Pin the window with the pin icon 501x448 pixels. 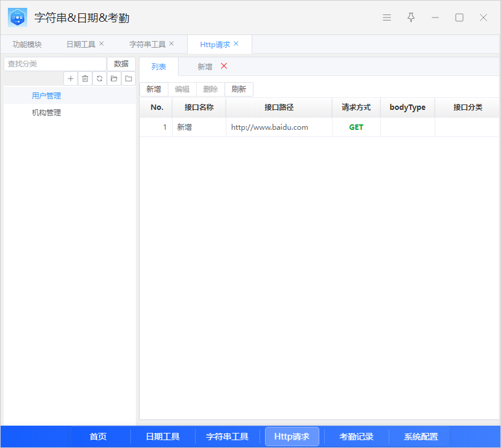pyautogui.click(x=411, y=18)
